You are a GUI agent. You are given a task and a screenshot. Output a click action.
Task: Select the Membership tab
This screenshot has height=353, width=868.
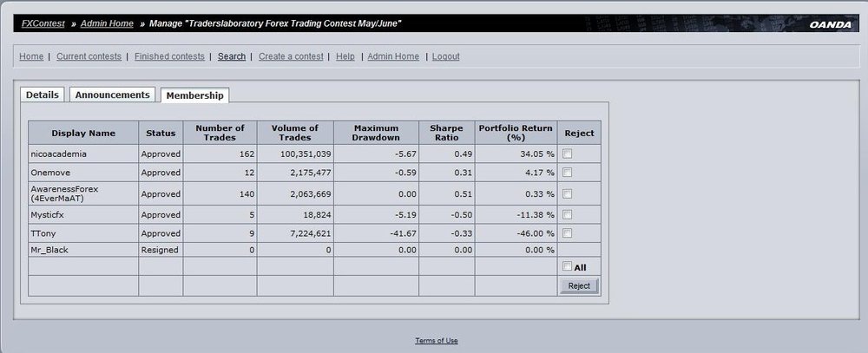194,95
